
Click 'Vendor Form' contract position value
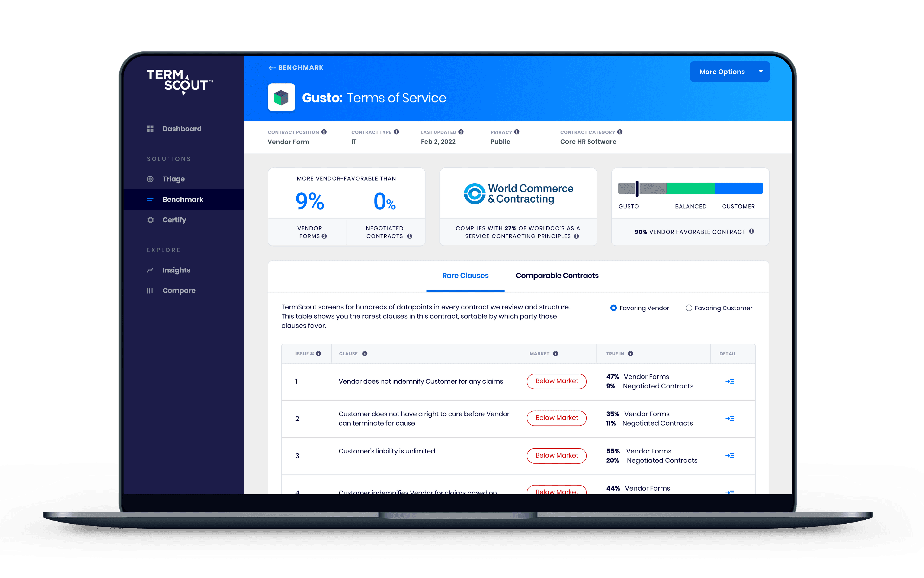click(x=288, y=142)
